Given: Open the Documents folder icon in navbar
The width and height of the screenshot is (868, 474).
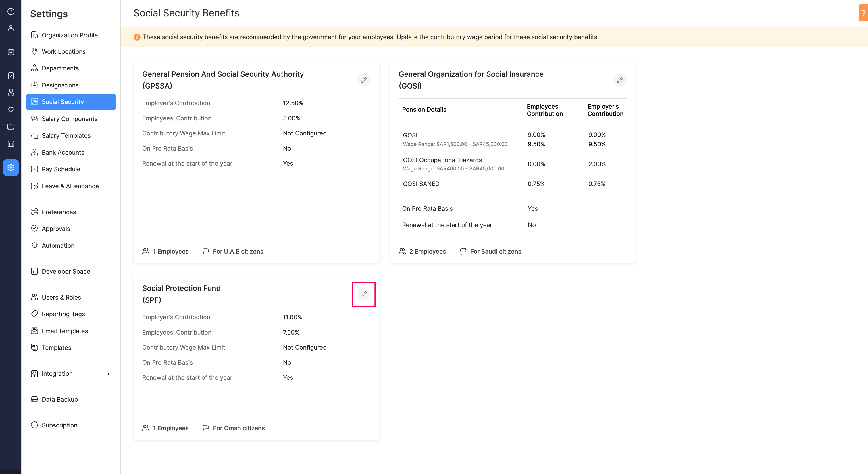Looking at the screenshot, I should [11, 127].
